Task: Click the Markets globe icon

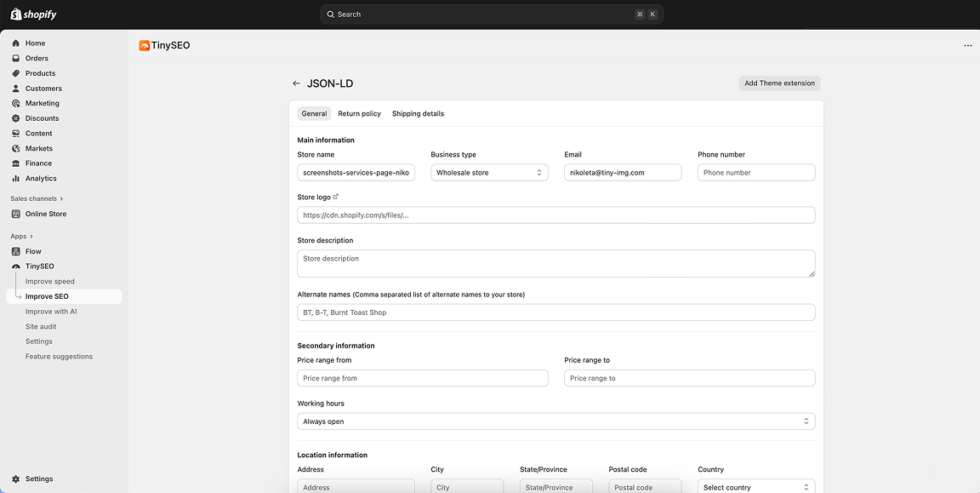Action: pos(15,148)
